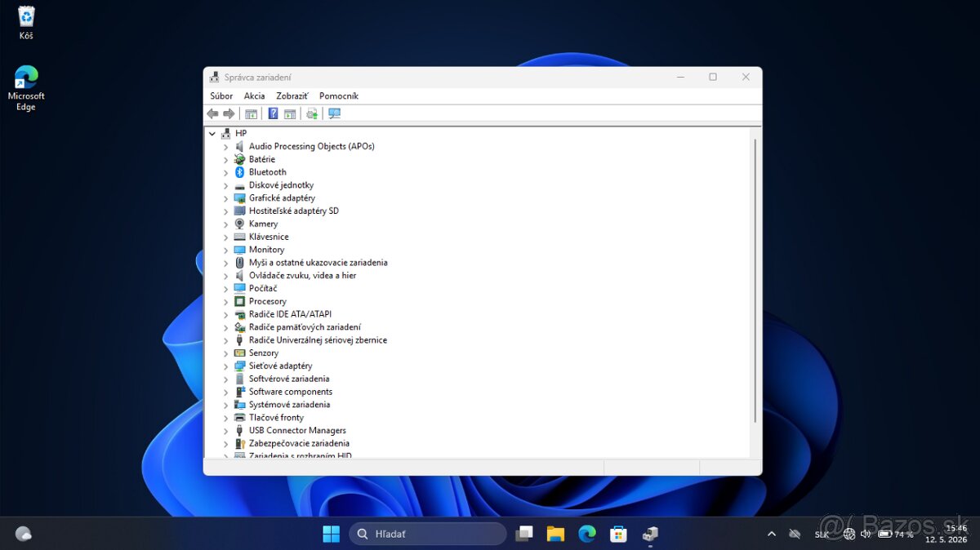This screenshot has width=980, height=550.
Task: Expand the Zabezpečovacie zariadenia category
Action: coord(226,443)
